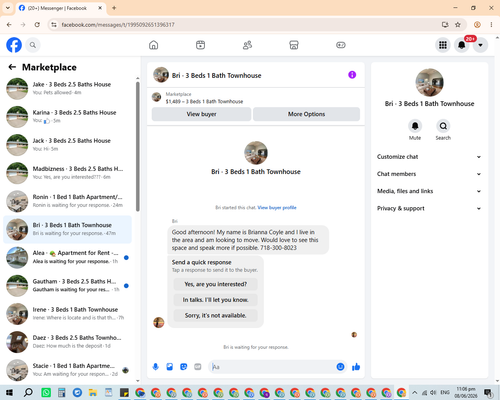Bookmark this page with the star icon
500x400 pixels.
(458, 25)
